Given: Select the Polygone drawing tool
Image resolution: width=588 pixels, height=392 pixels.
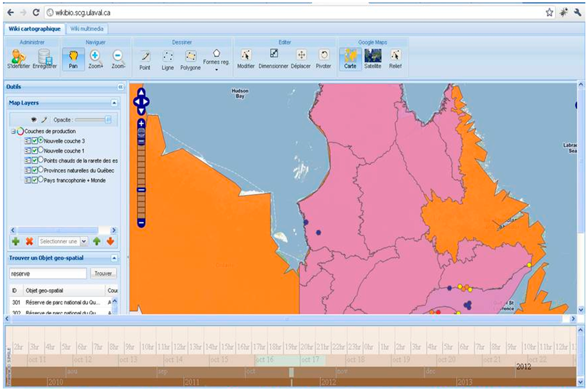Looking at the screenshot, I should [x=190, y=60].
